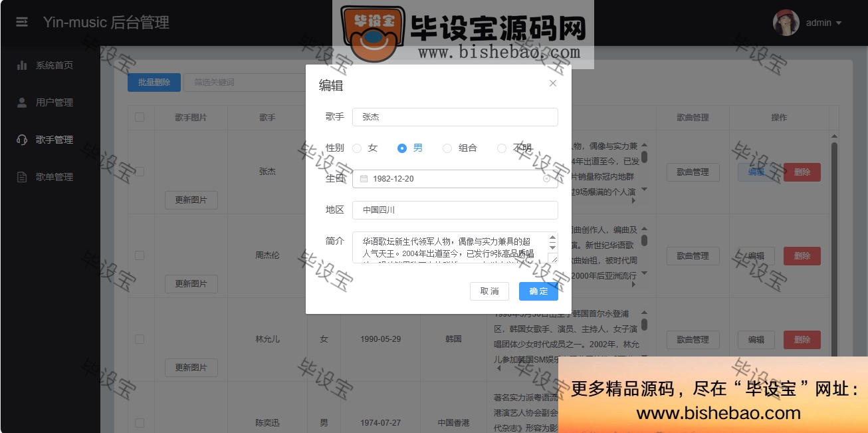Clear the 生日 date with the clear icon
Viewport: 868px width, 433px height.
coord(547,179)
